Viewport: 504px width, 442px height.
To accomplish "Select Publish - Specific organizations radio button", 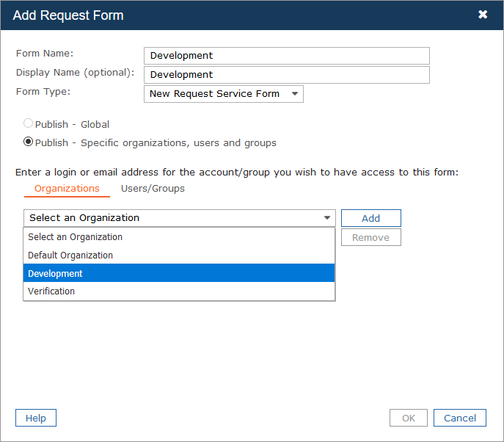I will pos(29,142).
